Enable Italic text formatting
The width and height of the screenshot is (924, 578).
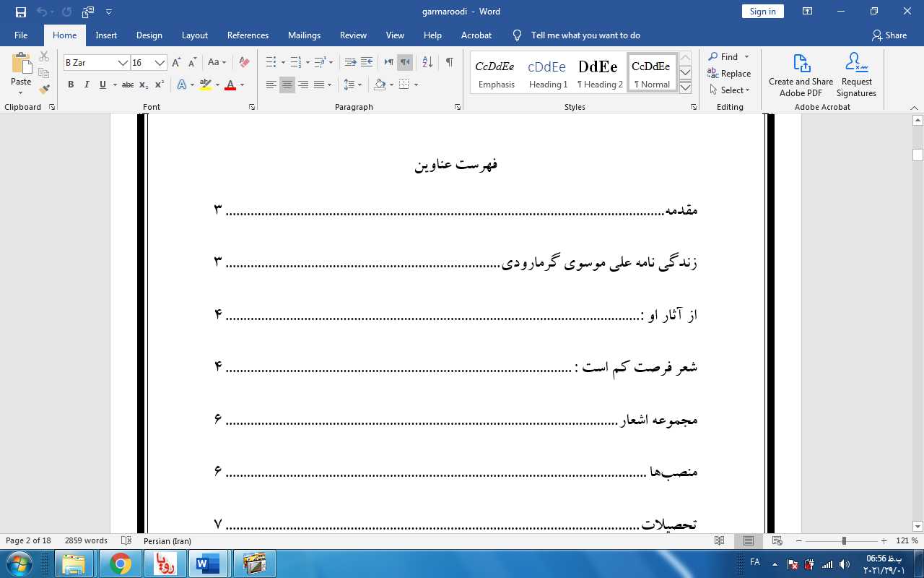point(87,85)
